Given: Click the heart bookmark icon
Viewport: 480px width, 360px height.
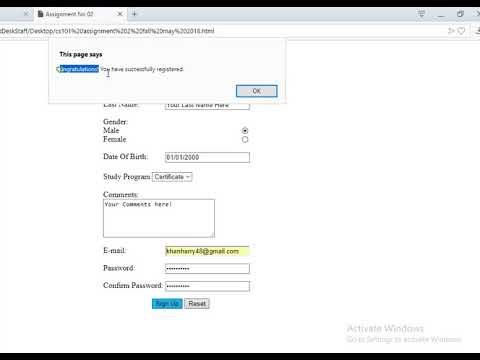Looking at the screenshot, I should pyautogui.click(x=461, y=31).
